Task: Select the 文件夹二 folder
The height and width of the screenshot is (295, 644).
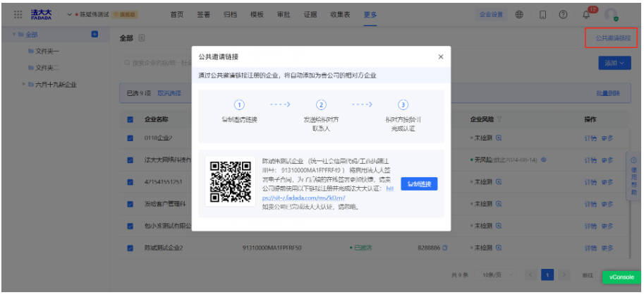Action: point(47,67)
